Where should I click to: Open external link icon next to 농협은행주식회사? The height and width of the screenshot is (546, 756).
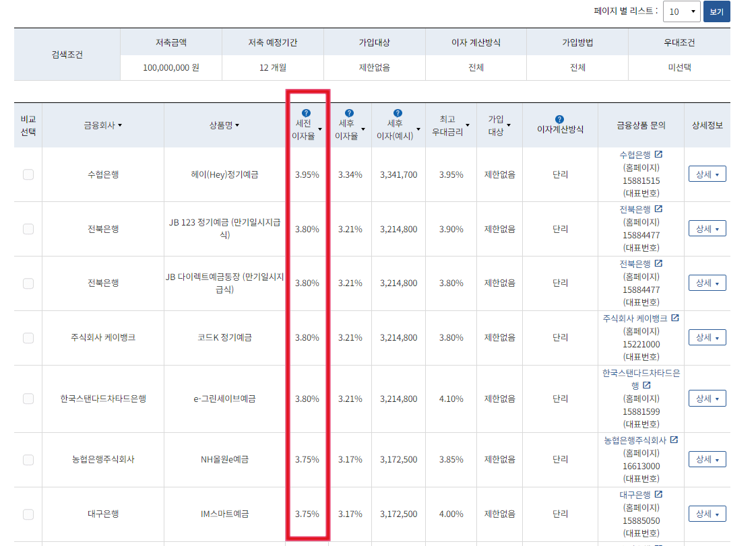tap(674, 440)
